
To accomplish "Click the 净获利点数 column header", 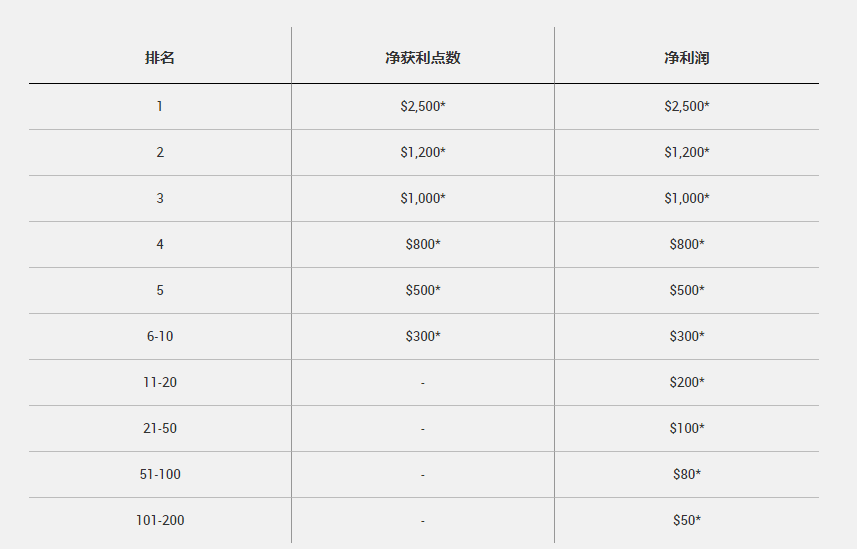I will click(x=422, y=58).
